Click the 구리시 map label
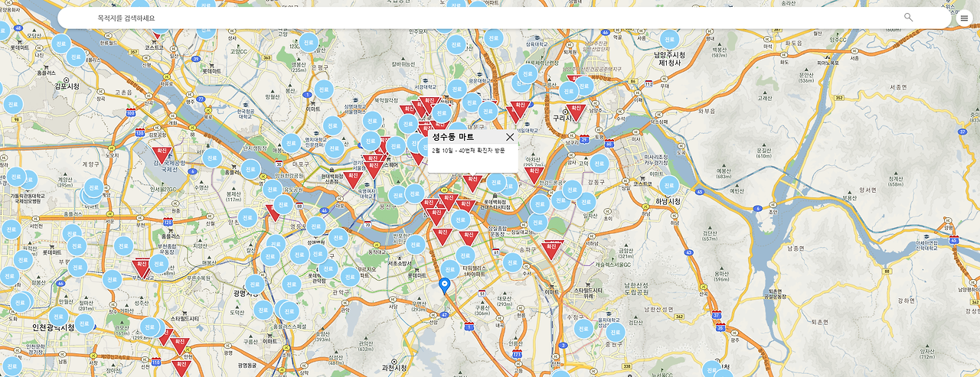The width and height of the screenshot is (980, 377). [563, 119]
